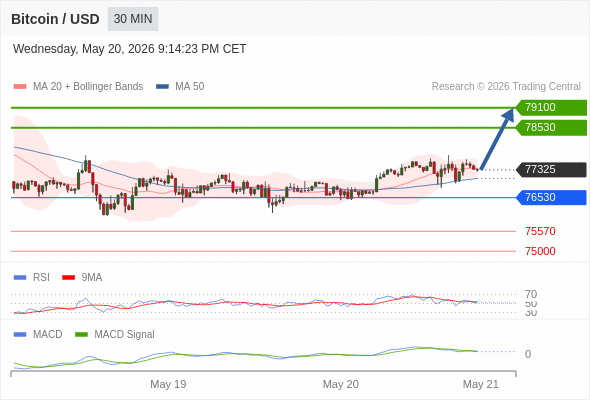This screenshot has width=590, height=400.
Task: Click the MA 20 + Bollinger Bands legend swatch
Action: pyautogui.click(x=20, y=87)
